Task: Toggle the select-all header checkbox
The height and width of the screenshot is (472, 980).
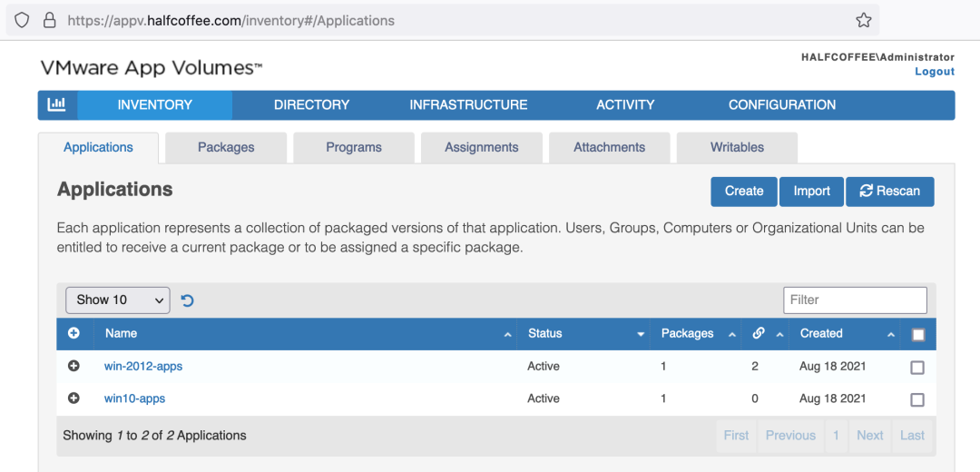Action: pyautogui.click(x=917, y=335)
